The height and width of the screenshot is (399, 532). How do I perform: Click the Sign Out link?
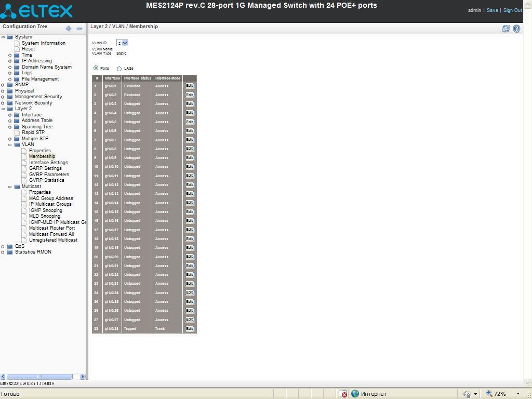[512, 10]
